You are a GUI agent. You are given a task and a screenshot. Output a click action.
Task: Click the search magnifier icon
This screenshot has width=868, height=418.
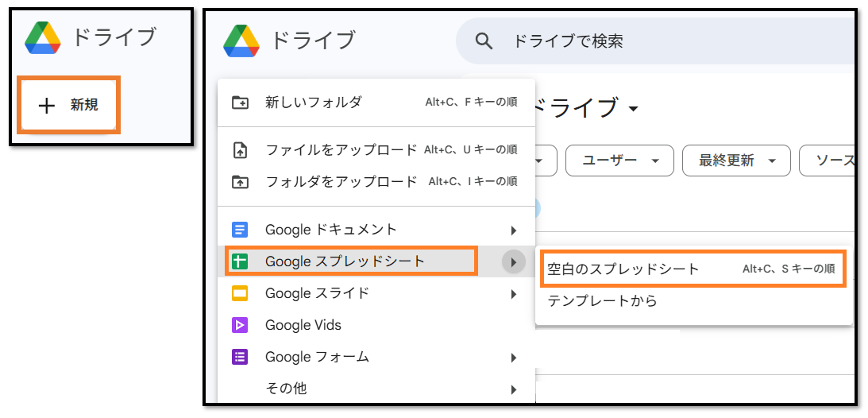point(484,41)
